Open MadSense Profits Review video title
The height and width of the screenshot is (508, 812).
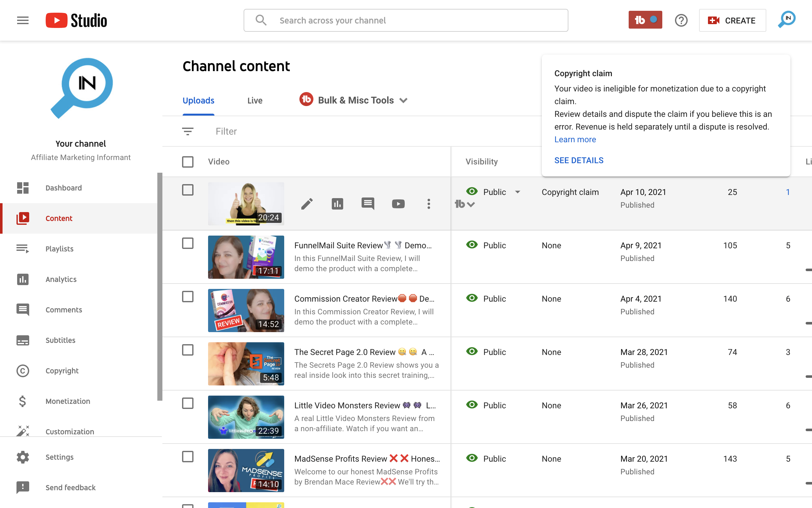tap(367, 458)
